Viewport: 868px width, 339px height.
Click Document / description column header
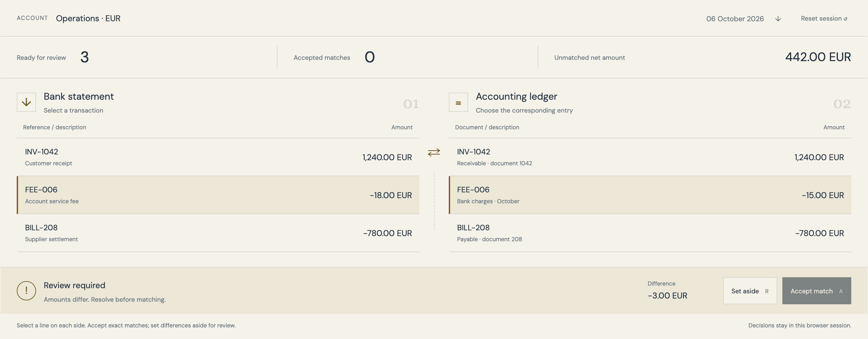click(x=487, y=127)
